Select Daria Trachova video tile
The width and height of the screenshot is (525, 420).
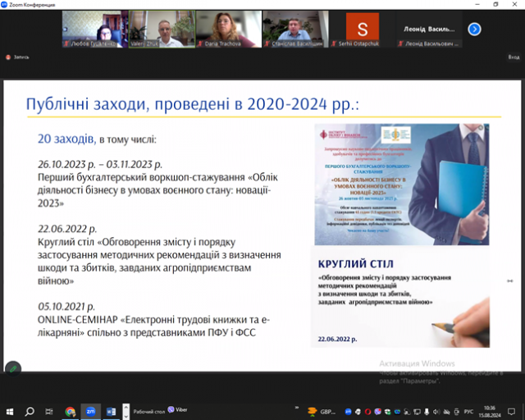pos(229,30)
